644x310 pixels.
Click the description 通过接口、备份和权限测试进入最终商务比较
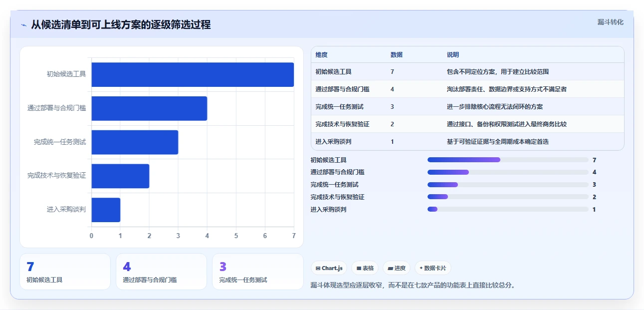pyautogui.click(x=507, y=124)
